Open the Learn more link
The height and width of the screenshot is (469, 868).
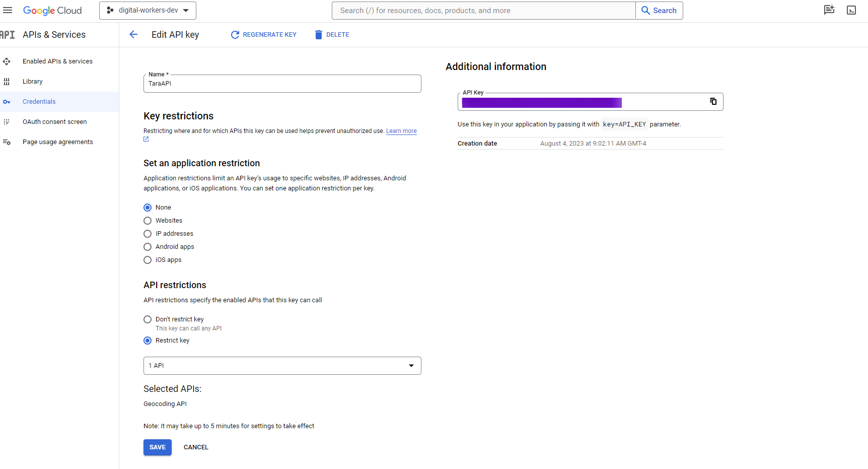coord(401,131)
